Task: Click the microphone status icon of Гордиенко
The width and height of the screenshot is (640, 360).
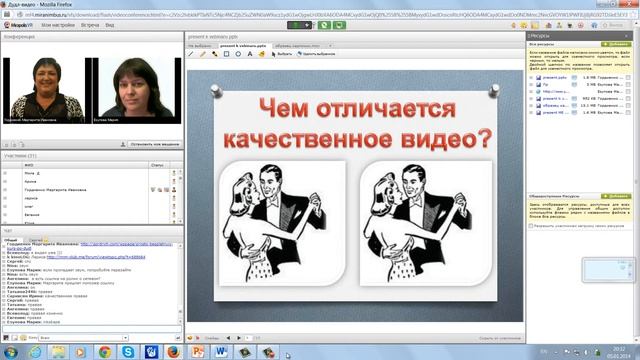Action: pyautogui.click(x=153, y=190)
